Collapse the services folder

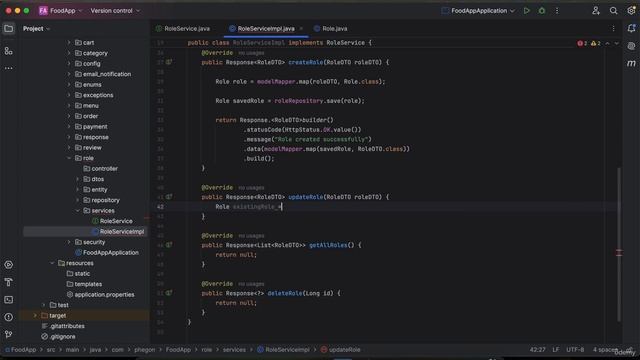pos(78,211)
